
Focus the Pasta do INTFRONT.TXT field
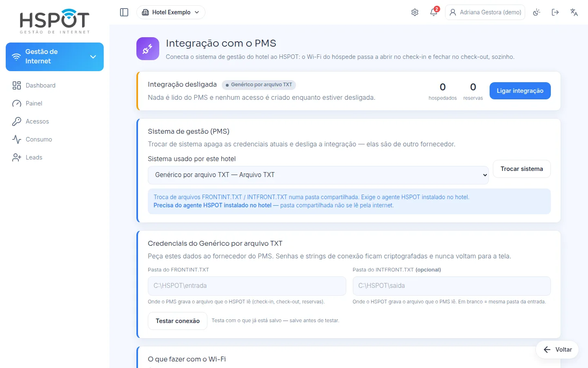(x=452, y=286)
